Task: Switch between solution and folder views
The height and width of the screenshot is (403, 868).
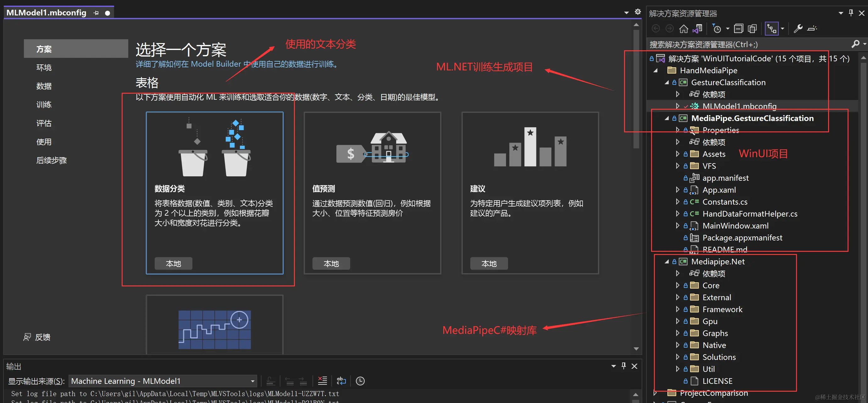Action: pyautogui.click(x=697, y=29)
